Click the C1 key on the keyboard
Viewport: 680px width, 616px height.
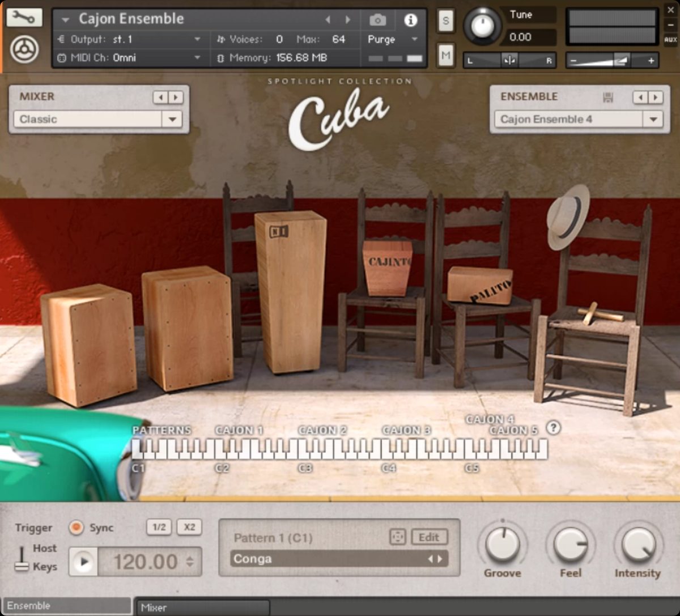pyautogui.click(x=135, y=449)
